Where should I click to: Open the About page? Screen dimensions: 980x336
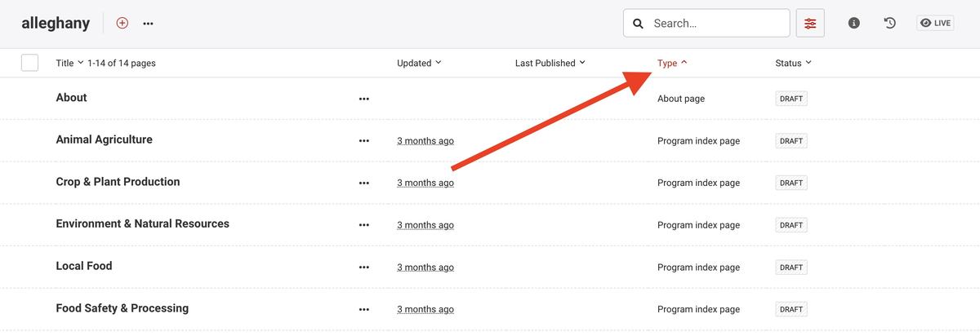coord(71,98)
